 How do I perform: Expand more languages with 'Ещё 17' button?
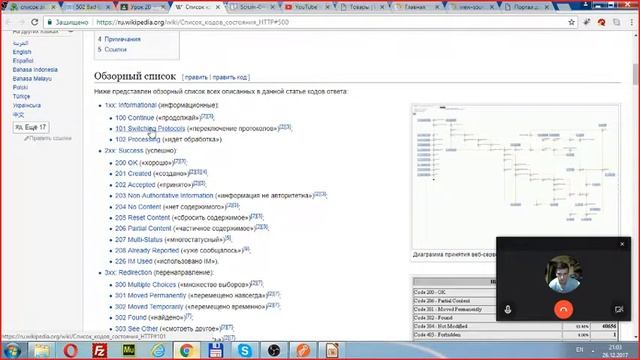tap(31, 127)
